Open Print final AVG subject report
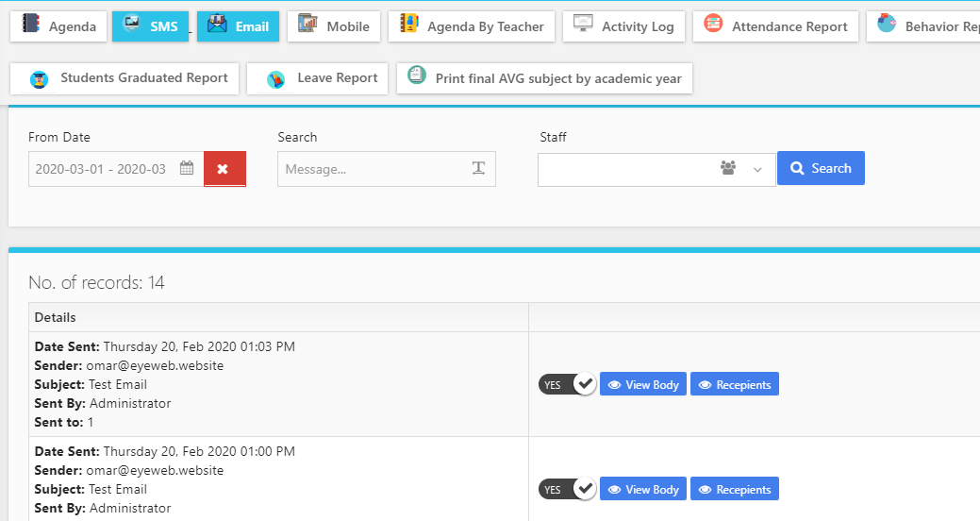Screen dimensions: 980x521 pyautogui.click(x=544, y=78)
